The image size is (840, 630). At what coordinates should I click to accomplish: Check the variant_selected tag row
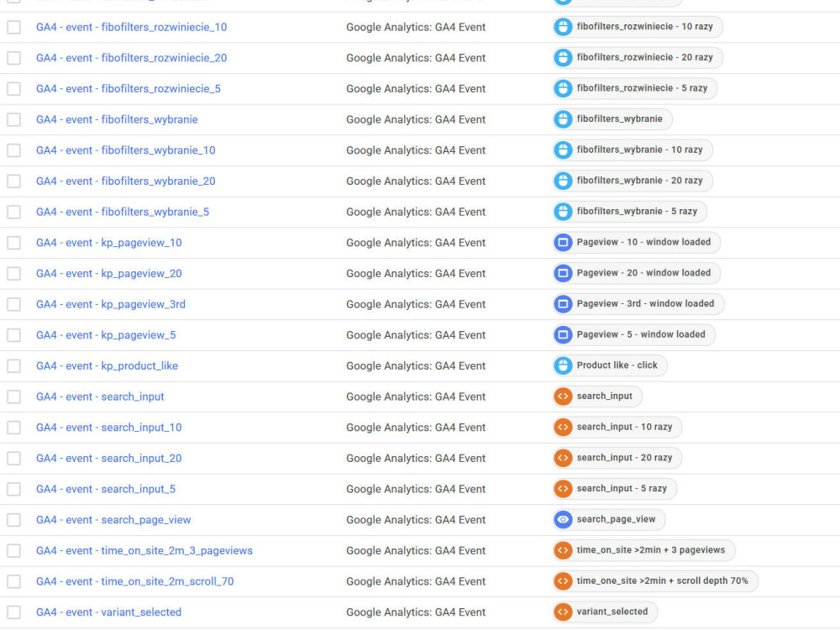(x=14, y=612)
